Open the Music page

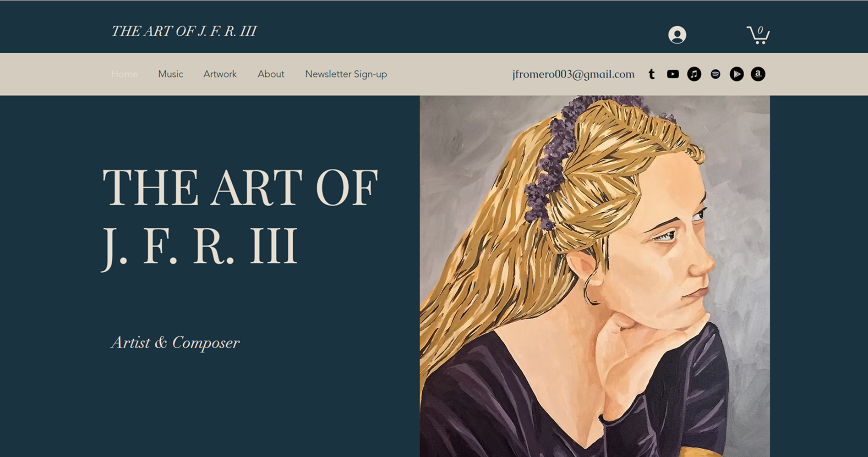pos(170,74)
